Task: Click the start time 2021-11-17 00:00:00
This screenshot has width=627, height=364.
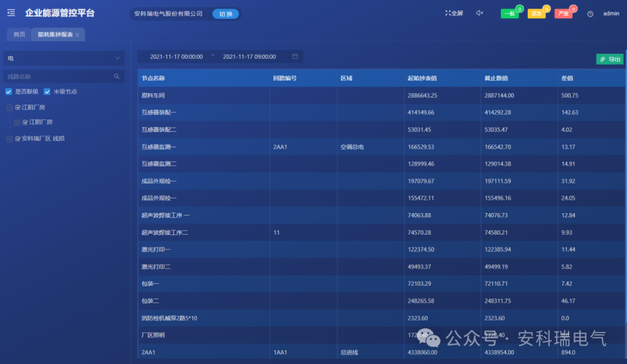Action: (176, 57)
